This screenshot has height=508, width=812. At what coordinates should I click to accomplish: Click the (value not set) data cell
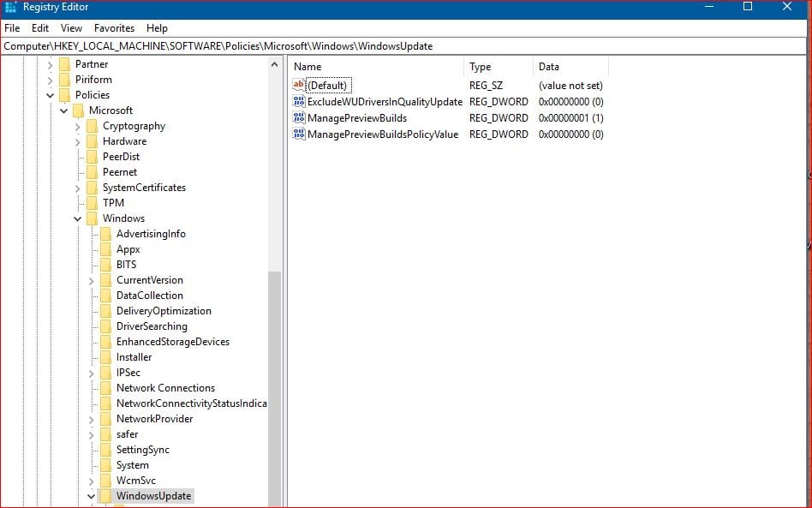click(x=570, y=86)
